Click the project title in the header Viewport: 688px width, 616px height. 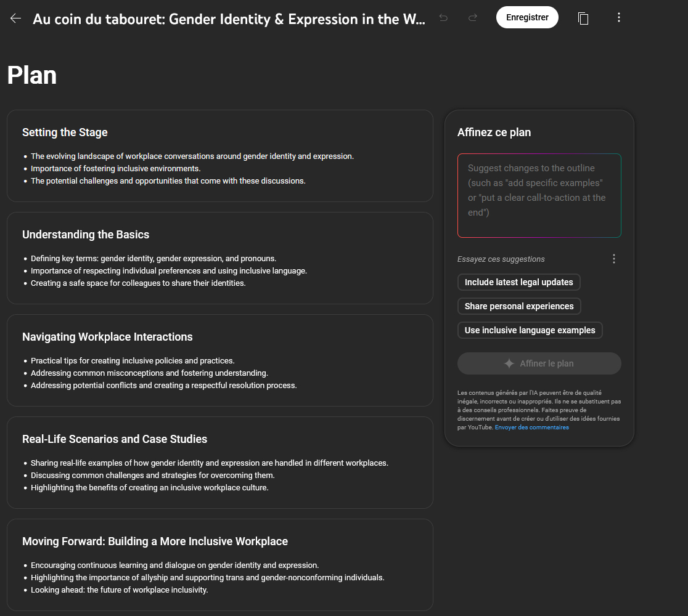(229, 19)
